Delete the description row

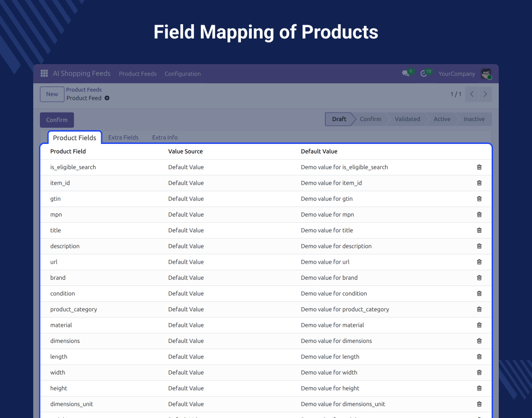click(479, 246)
